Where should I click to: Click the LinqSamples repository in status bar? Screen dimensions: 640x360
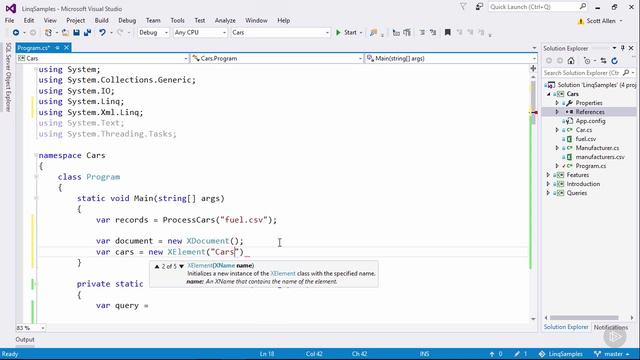561,354
